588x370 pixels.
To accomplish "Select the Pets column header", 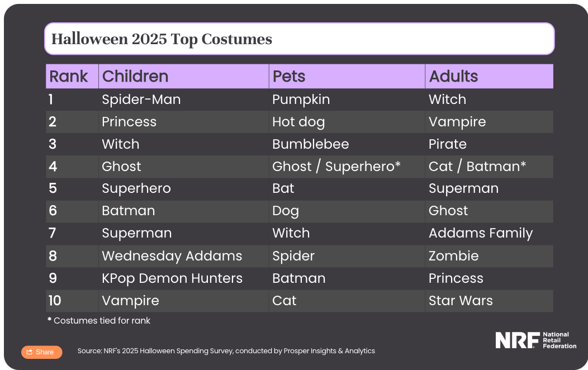I will point(289,77).
